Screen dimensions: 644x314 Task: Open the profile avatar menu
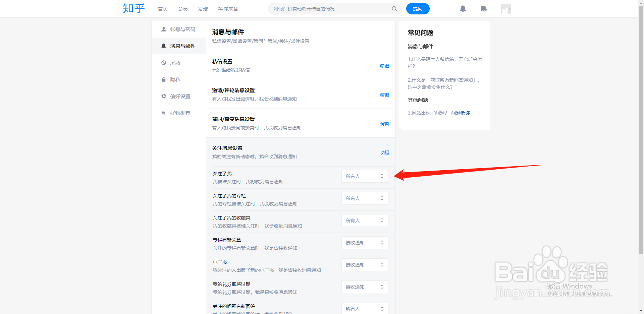click(505, 9)
